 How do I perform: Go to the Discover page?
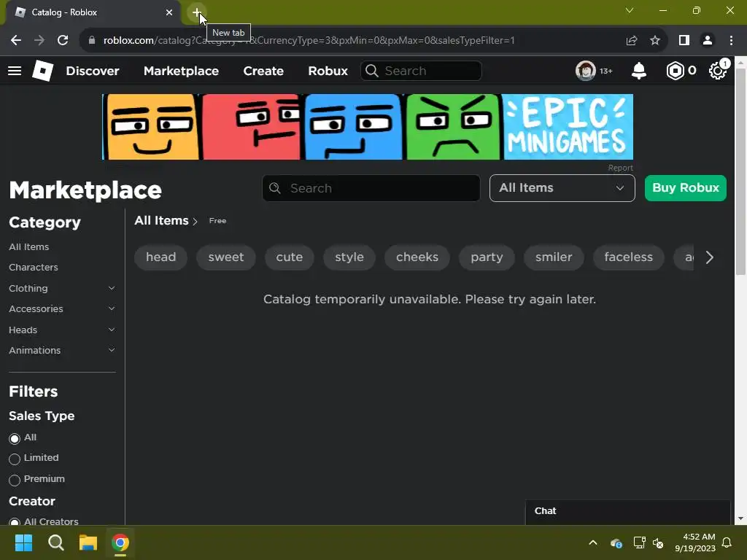coord(93,71)
